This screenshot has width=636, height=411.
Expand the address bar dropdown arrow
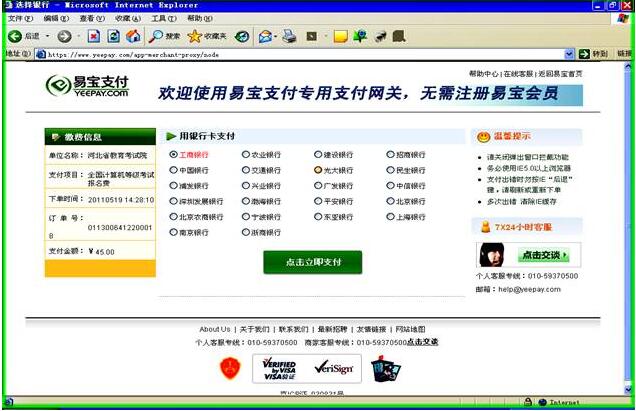click(x=570, y=54)
